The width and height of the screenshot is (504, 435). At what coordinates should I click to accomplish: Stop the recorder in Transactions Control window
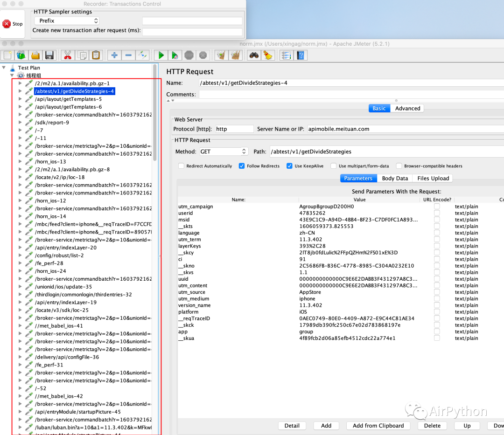13,24
